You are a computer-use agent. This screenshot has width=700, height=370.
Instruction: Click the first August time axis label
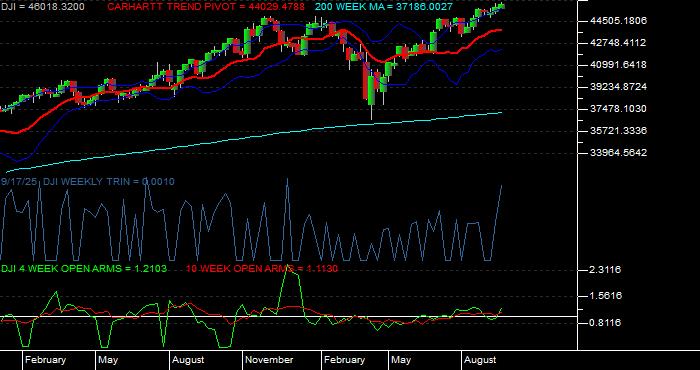tap(188, 360)
